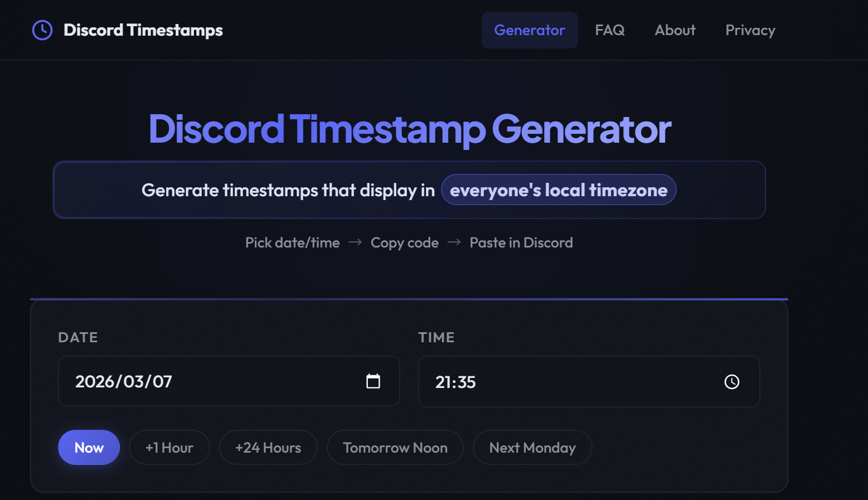Open the Privacy page
The image size is (868, 500).
pos(750,30)
